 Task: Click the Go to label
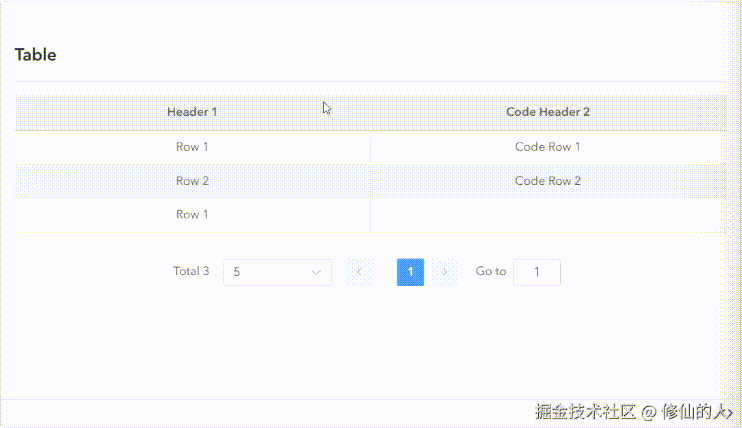(491, 271)
